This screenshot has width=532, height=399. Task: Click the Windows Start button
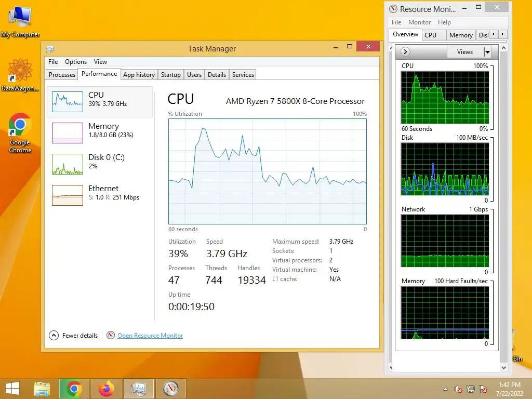[12, 389]
